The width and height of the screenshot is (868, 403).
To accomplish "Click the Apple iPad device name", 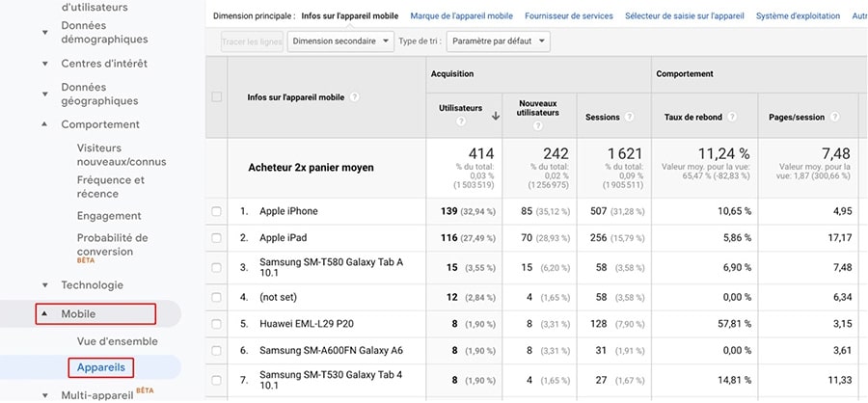I will [x=283, y=238].
